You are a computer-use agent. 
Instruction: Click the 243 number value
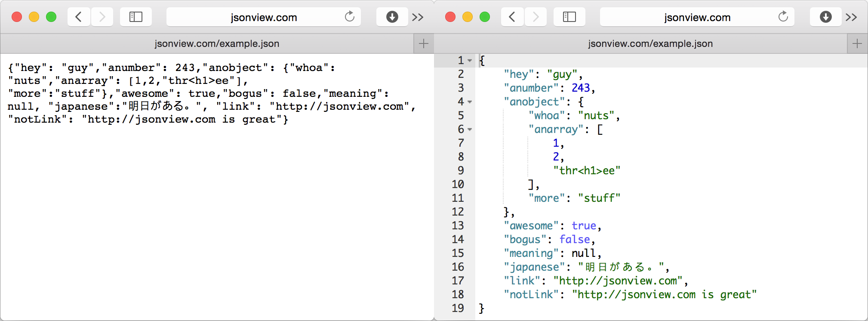point(581,88)
